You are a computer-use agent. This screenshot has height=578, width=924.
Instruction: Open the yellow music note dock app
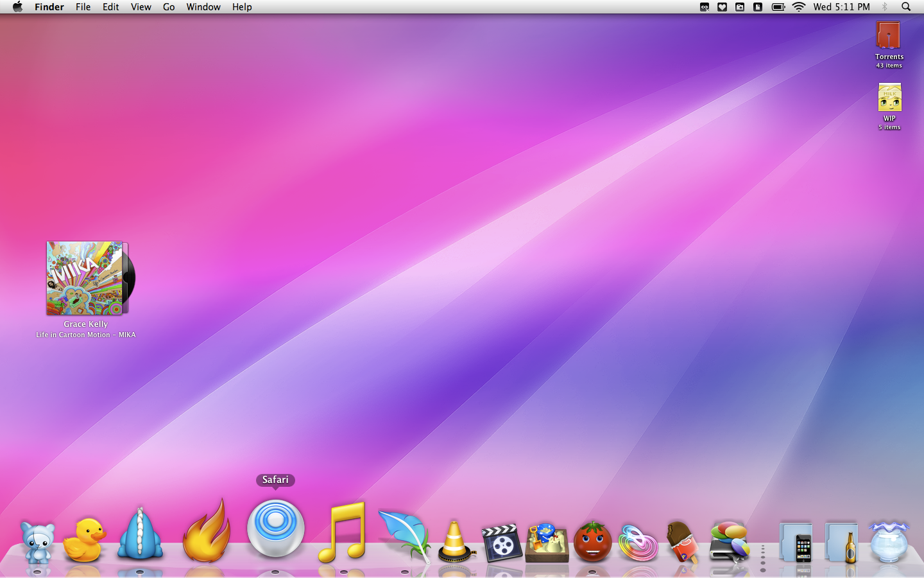(343, 532)
